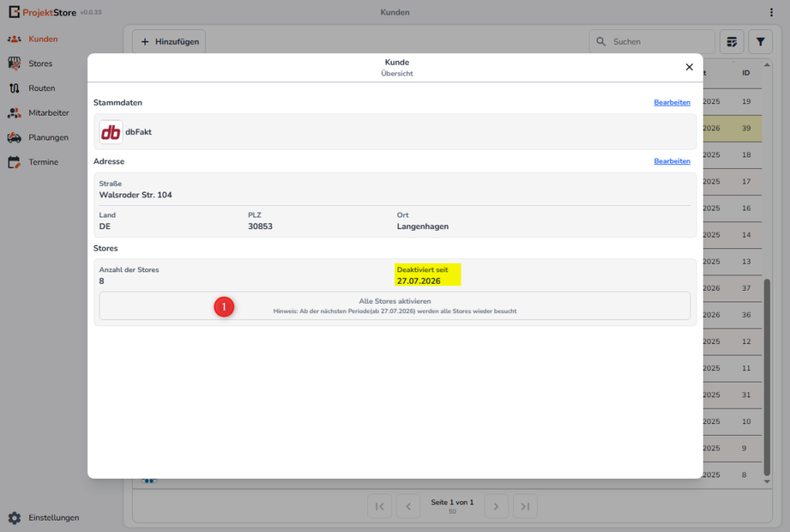The width and height of the screenshot is (790, 532).
Task: Go to the next page arrow
Action: pyautogui.click(x=496, y=506)
